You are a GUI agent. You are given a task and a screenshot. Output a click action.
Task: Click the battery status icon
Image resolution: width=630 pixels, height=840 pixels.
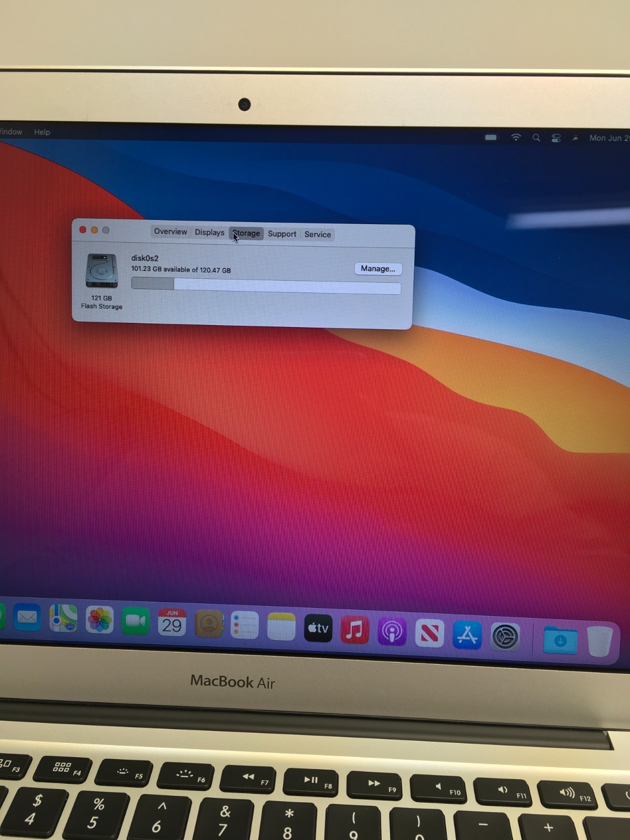490,137
